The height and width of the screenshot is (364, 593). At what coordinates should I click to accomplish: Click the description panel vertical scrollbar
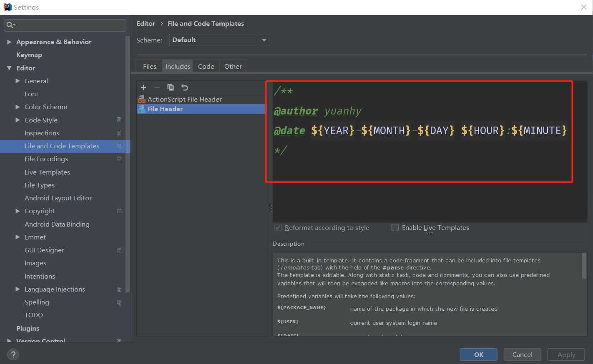(x=584, y=266)
